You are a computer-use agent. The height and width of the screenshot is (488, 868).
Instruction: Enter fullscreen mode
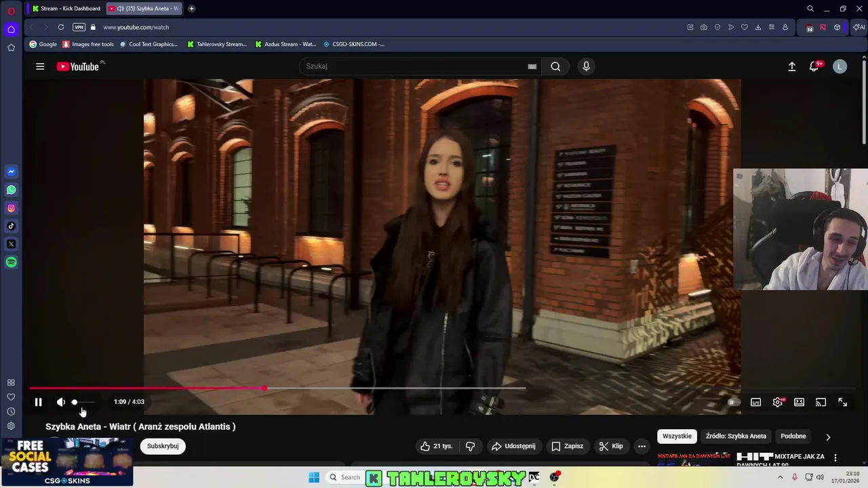(x=842, y=402)
